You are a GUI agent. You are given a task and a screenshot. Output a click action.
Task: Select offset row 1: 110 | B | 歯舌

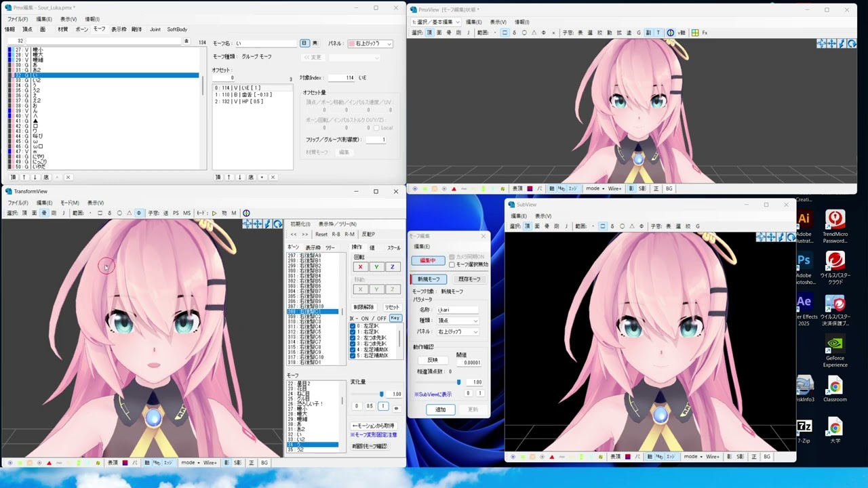click(252, 95)
